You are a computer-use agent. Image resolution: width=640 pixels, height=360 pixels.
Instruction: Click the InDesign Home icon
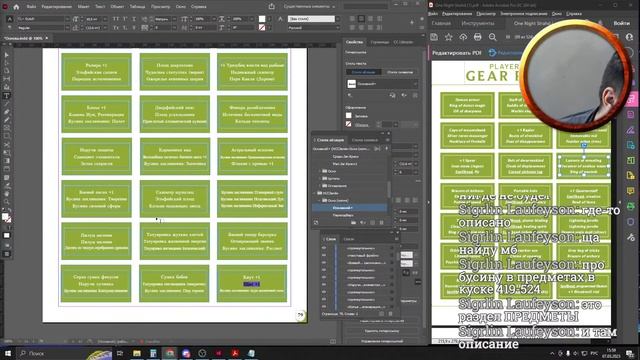coord(16,7)
